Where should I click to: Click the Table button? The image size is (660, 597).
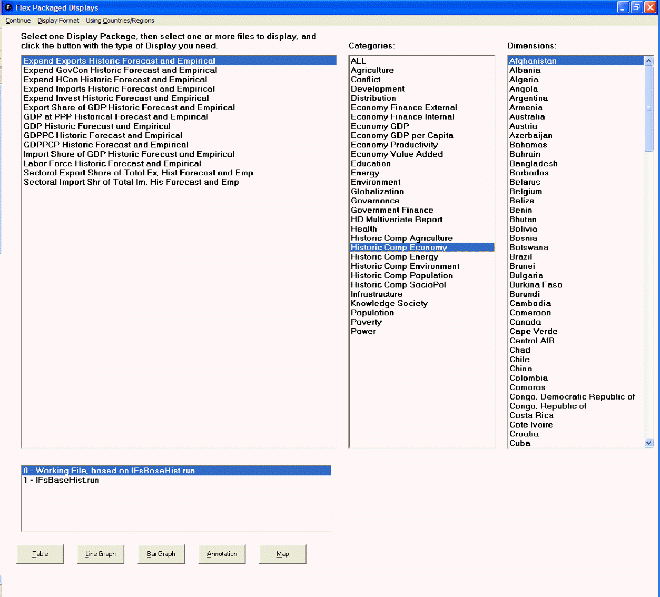click(x=40, y=554)
